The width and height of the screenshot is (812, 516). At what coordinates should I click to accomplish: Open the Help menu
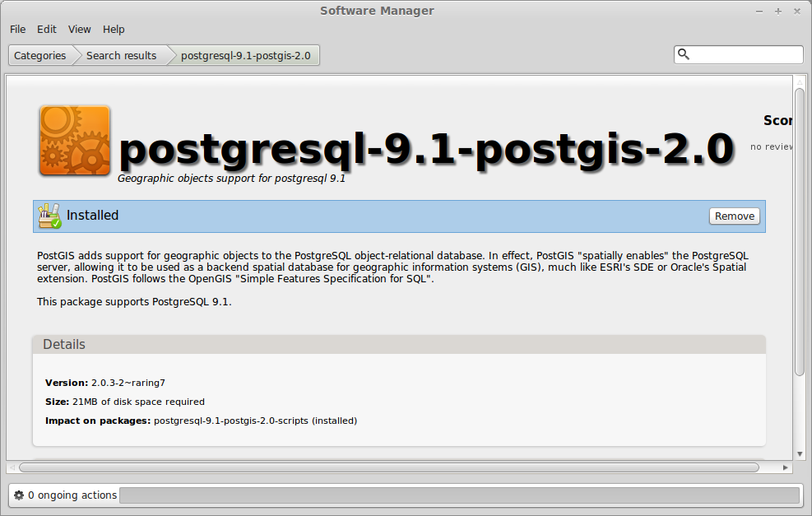(114, 29)
